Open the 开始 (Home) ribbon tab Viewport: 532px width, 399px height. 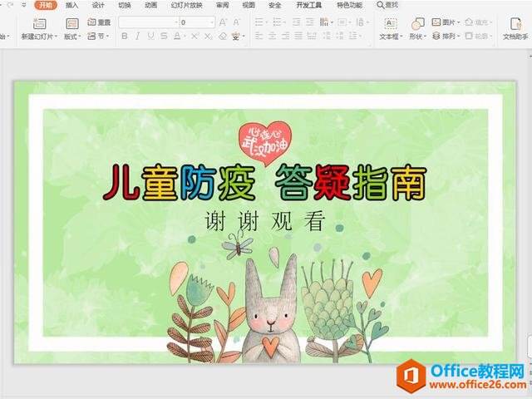point(46,5)
